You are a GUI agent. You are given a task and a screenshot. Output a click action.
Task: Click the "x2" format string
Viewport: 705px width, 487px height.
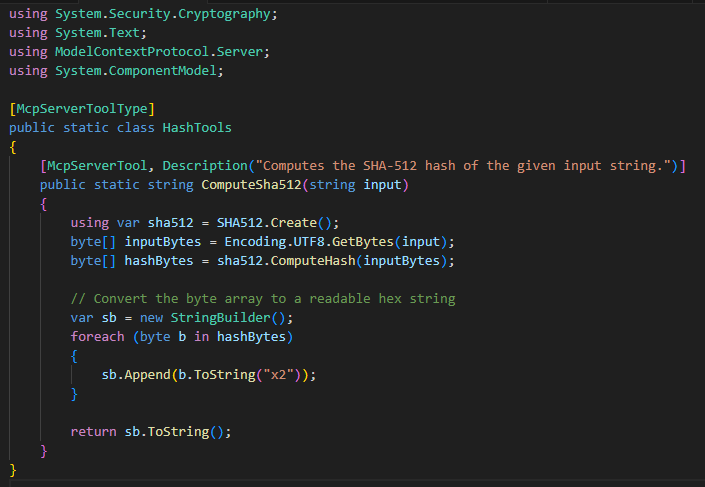point(278,375)
